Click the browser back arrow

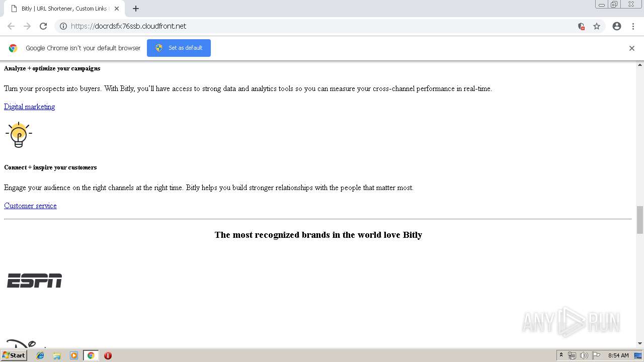click(11, 26)
